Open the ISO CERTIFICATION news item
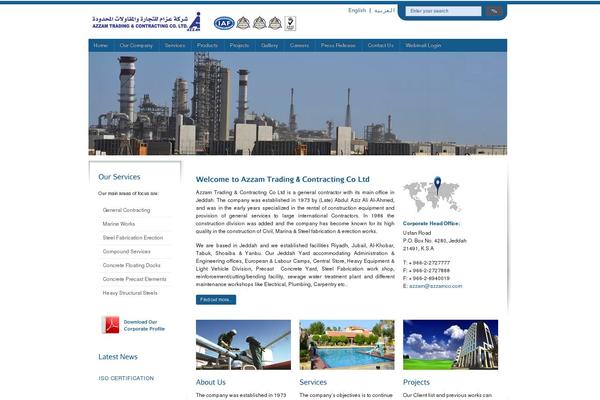 [x=126, y=378]
